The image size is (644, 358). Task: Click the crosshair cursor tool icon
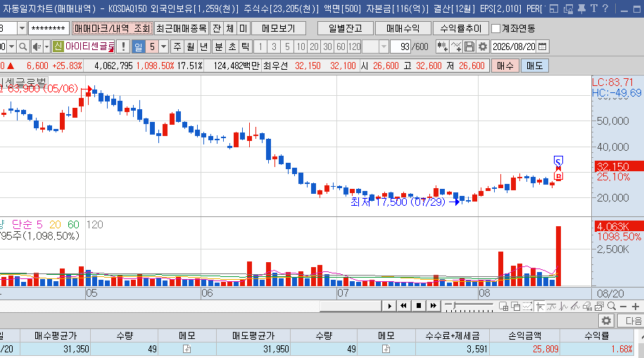(540, 307)
